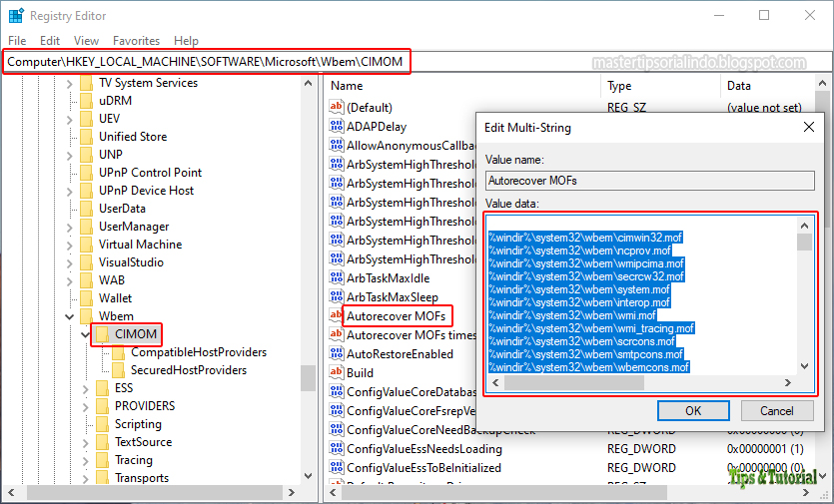Open the Edit menu
The width and height of the screenshot is (834, 504).
pos(50,40)
